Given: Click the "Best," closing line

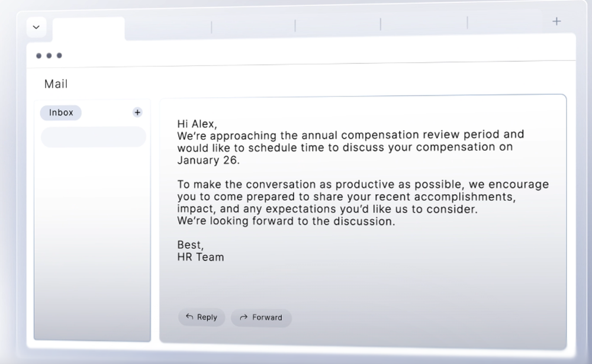Looking at the screenshot, I should pos(191,244).
